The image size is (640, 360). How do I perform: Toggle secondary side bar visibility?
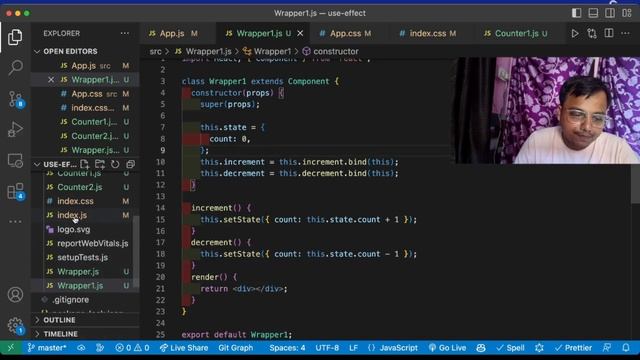610,13
